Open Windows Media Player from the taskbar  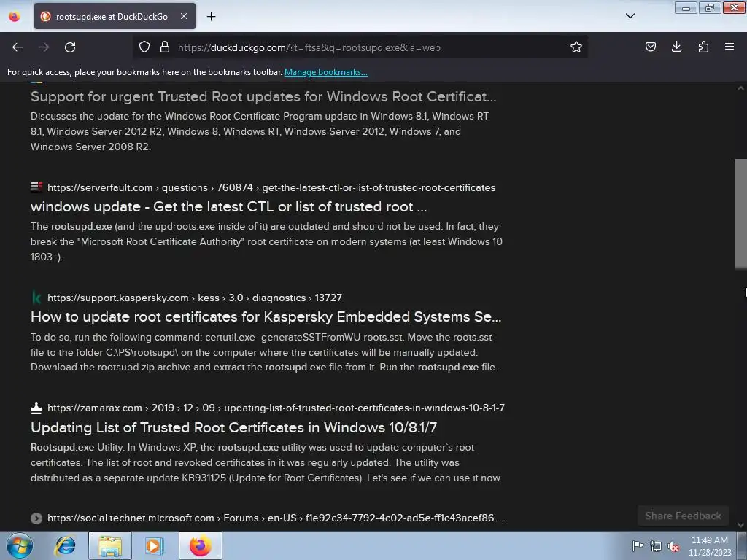pos(155,545)
